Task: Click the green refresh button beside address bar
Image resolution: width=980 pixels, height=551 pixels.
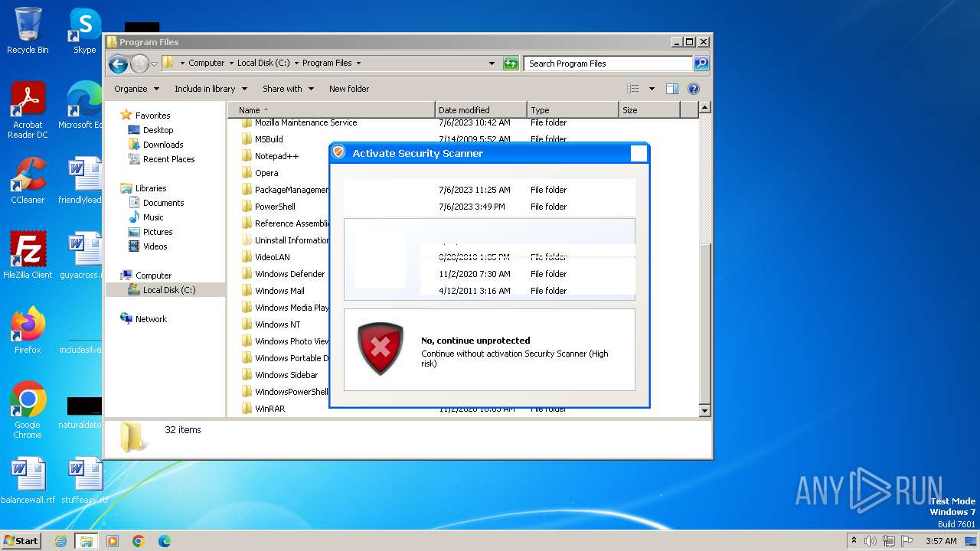Action: coord(511,64)
